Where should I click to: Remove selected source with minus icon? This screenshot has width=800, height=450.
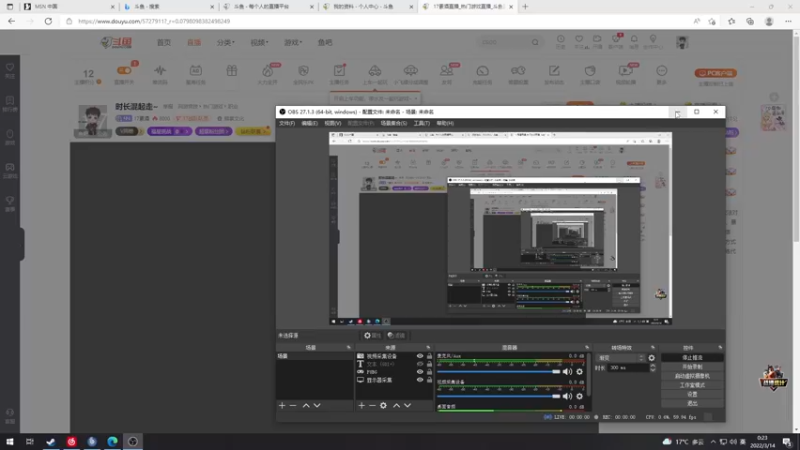[x=372, y=406]
